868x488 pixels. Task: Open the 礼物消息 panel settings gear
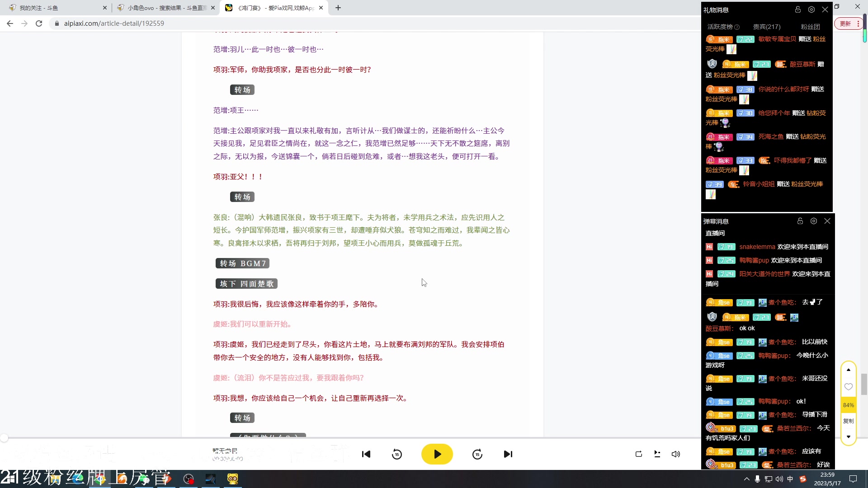811,9
